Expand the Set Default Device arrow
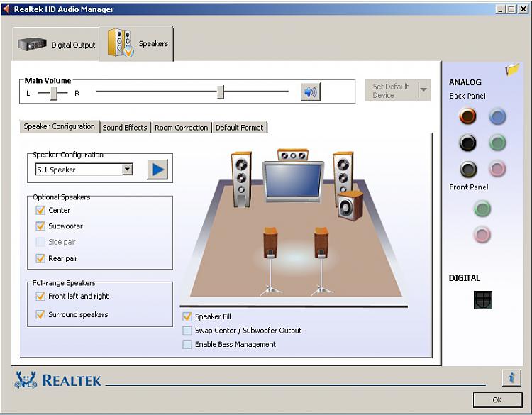This screenshot has width=532, height=415. coord(424,90)
